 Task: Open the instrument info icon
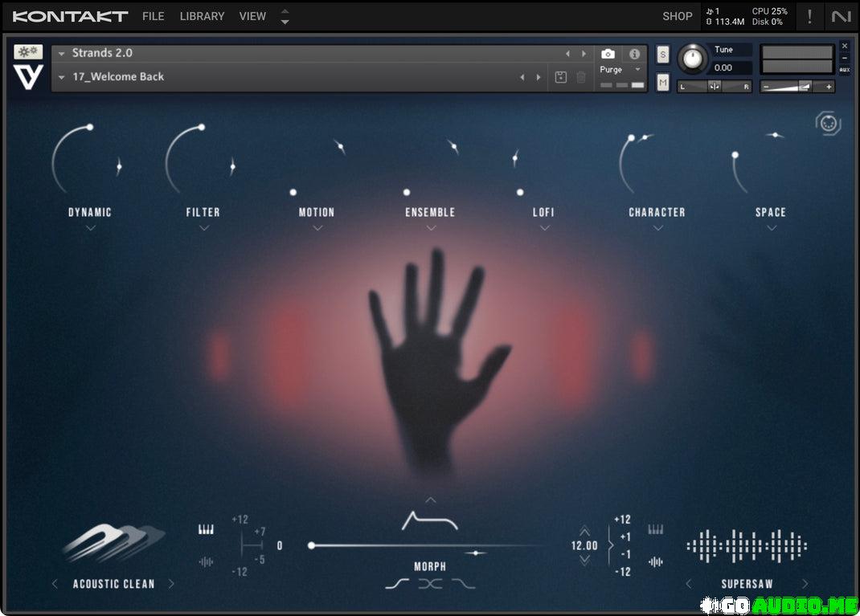point(634,54)
